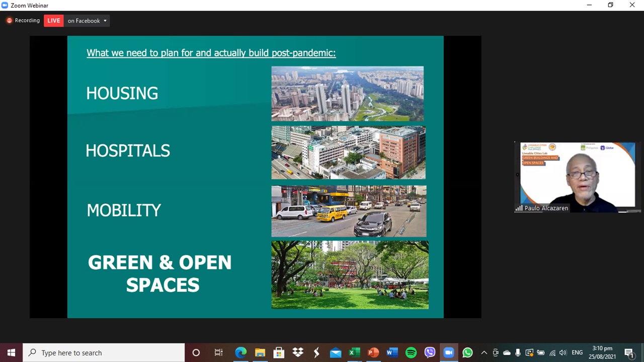This screenshot has width=644, height=362.
Task: Launch Viber from the taskbar
Action: pyautogui.click(x=430, y=352)
